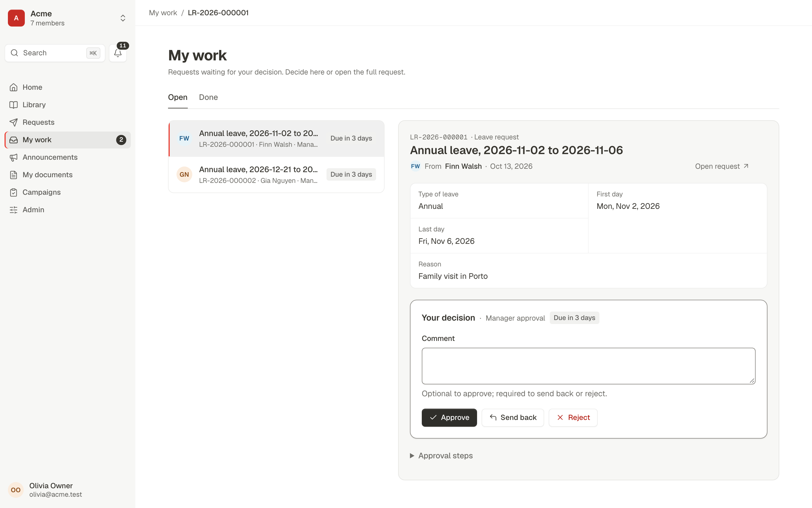The image size is (812, 508).
Task: Open Announcements in sidebar
Action: pyautogui.click(x=68, y=157)
